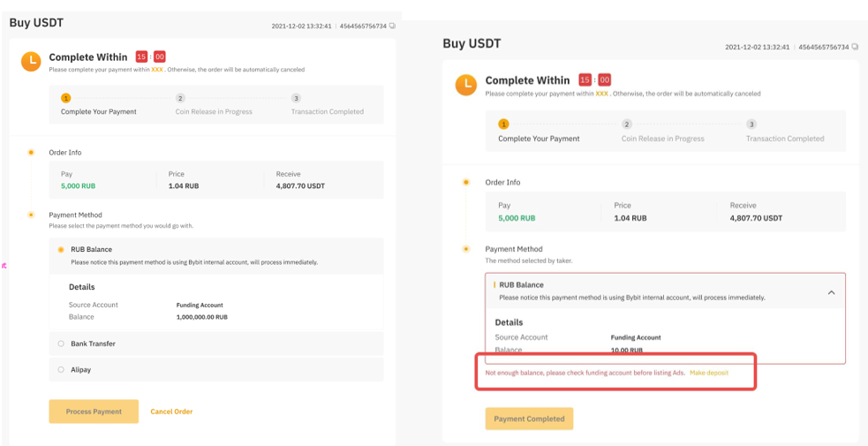Viewport: 868px width, 446px height.
Task: Click red countdown minutes box in left panel
Action: pos(141,57)
